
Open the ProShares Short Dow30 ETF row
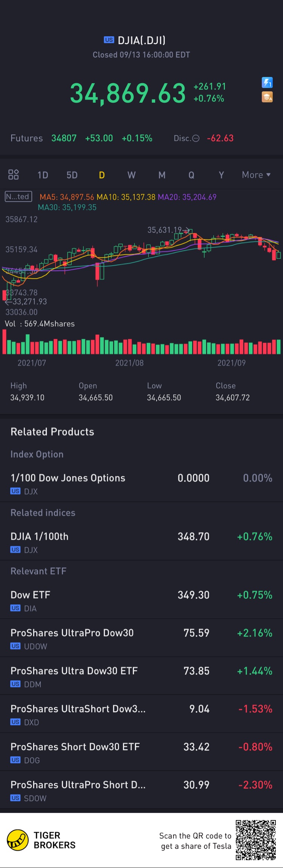[141, 752]
